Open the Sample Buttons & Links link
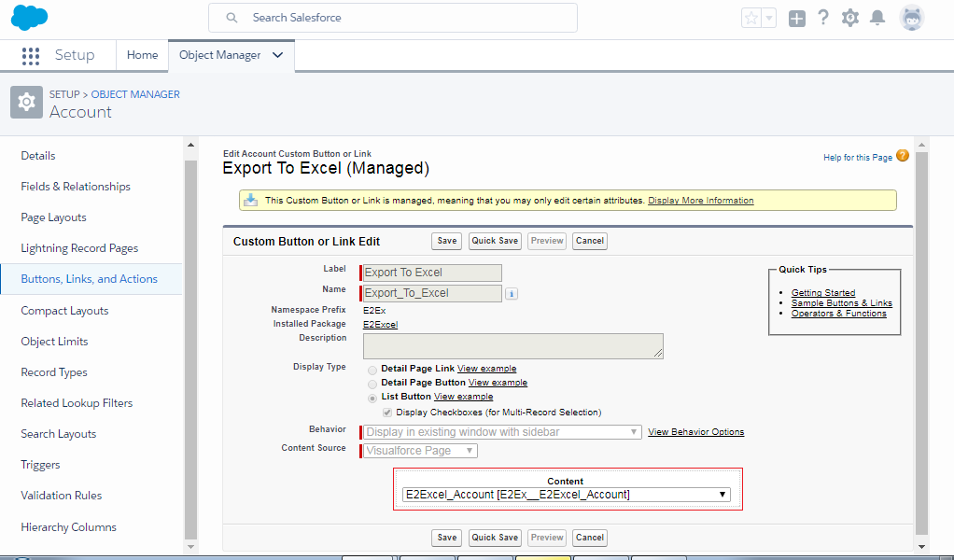954x560 pixels. click(842, 302)
